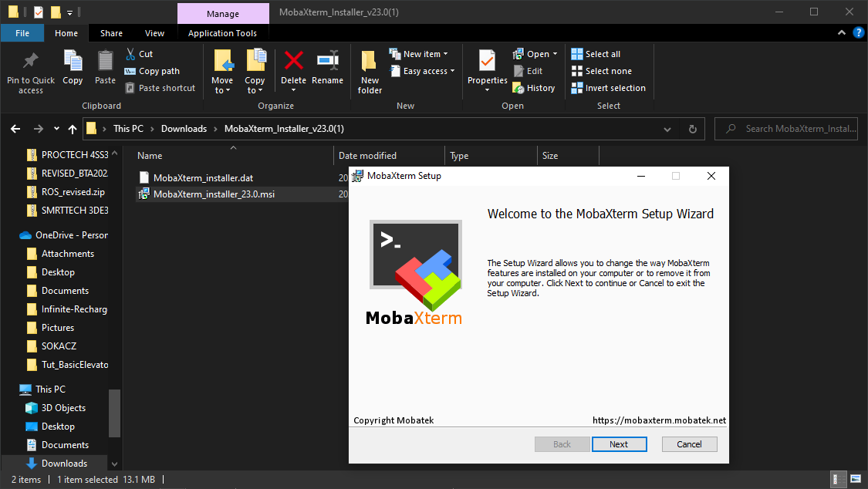
Task: Click Next in MobaXterm Setup wizard
Action: pyautogui.click(x=618, y=444)
